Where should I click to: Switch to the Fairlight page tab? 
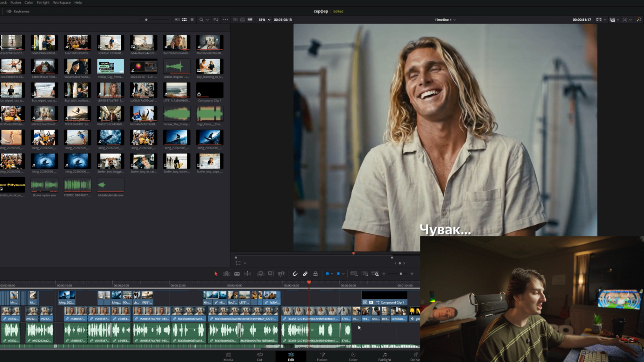pyautogui.click(x=384, y=357)
